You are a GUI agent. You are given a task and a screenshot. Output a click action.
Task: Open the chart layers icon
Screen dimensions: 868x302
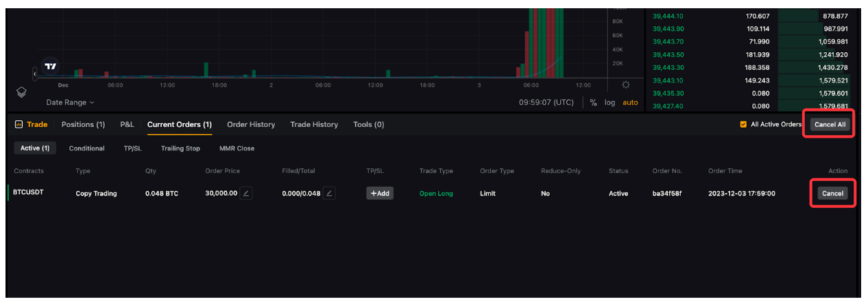[x=21, y=92]
